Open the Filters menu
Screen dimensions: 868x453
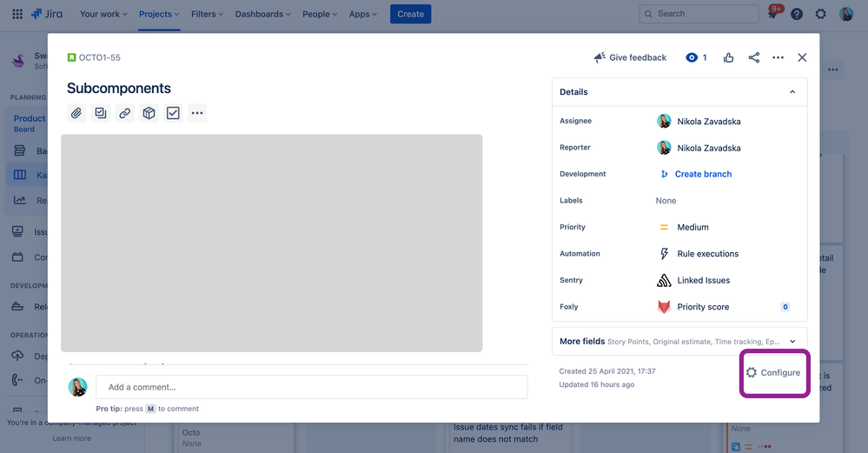point(207,14)
